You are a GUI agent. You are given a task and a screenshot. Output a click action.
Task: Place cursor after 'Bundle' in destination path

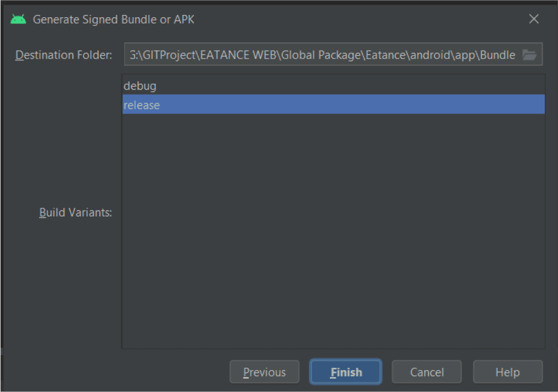tap(516, 55)
